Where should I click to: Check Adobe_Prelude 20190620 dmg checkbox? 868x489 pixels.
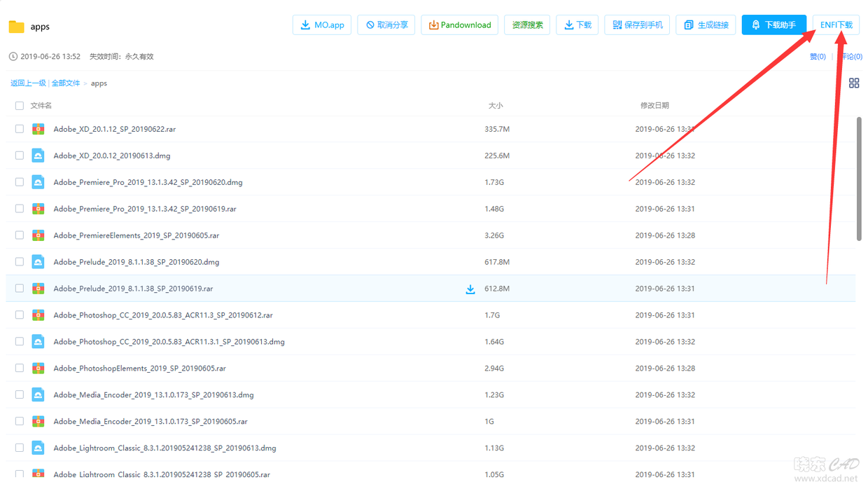(20, 262)
